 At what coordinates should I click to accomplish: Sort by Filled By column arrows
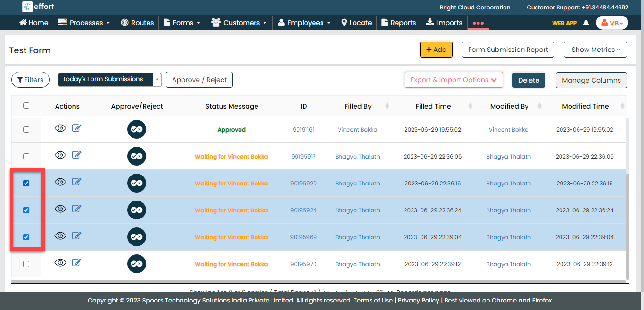point(387,106)
